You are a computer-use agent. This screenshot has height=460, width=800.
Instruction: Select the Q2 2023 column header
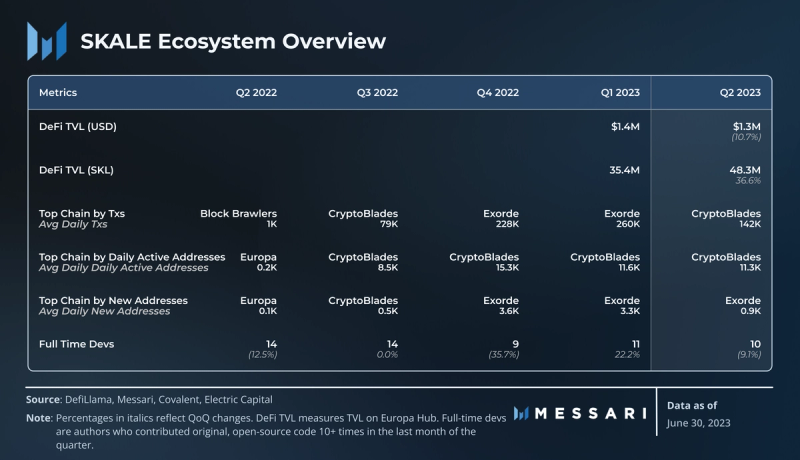740,93
